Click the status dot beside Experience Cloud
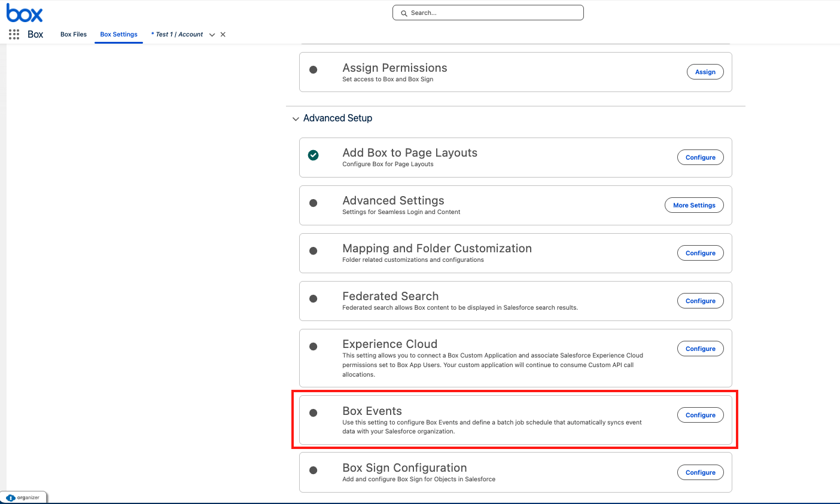This screenshot has width=840, height=504. point(313,347)
